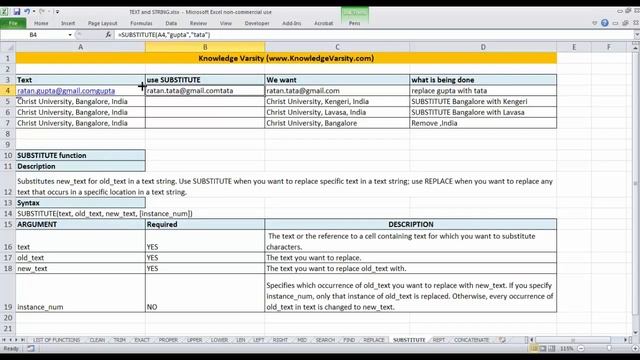Click the Insert Function fx icon
640x360 pixels.
(108, 35)
